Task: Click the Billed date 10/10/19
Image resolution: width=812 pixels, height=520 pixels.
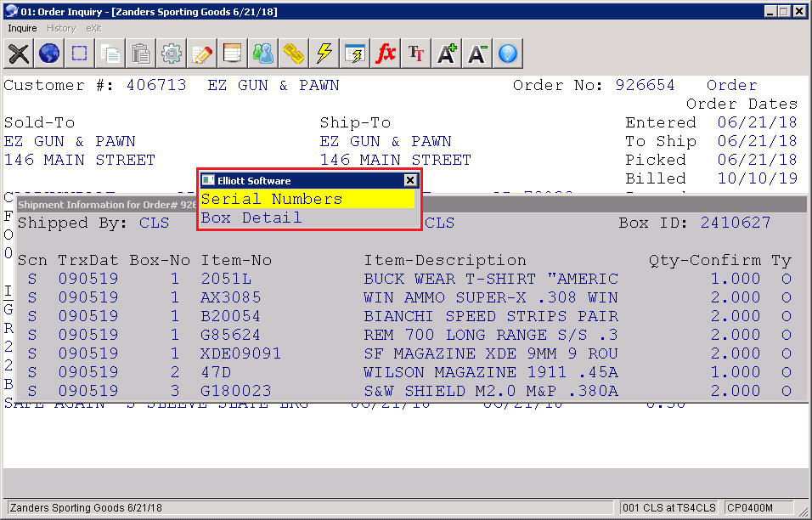Action: [x=757, y=178]
